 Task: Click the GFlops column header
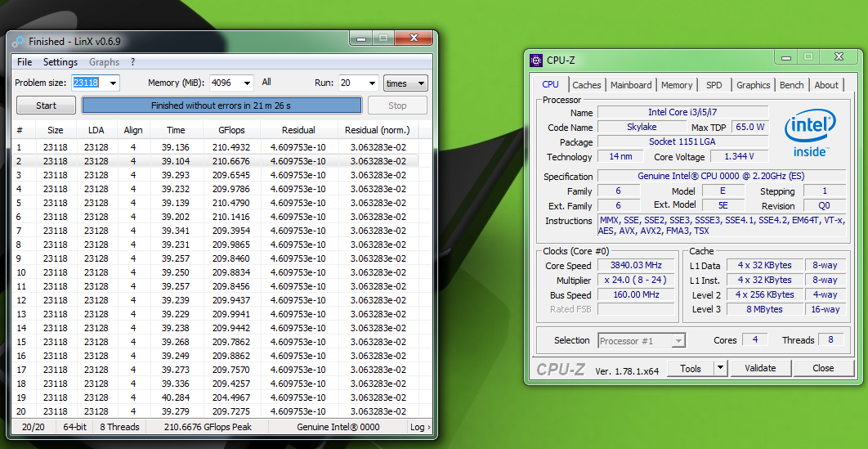coord(231,130)
